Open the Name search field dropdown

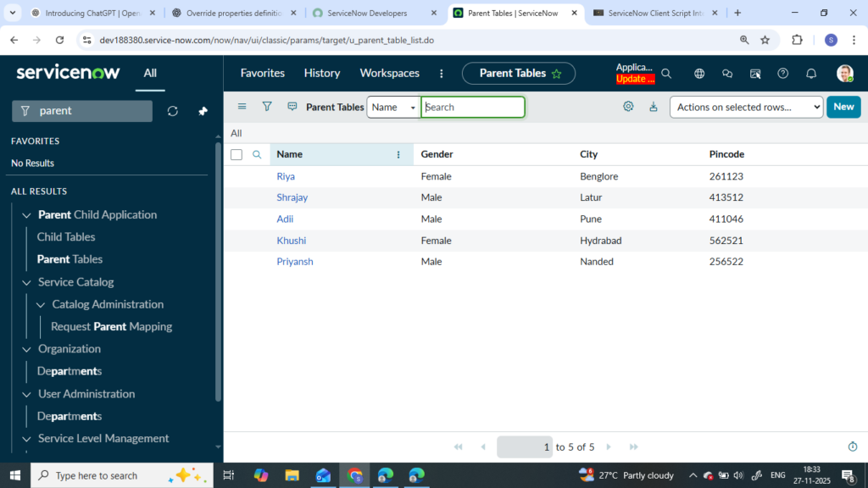(394, 107)
